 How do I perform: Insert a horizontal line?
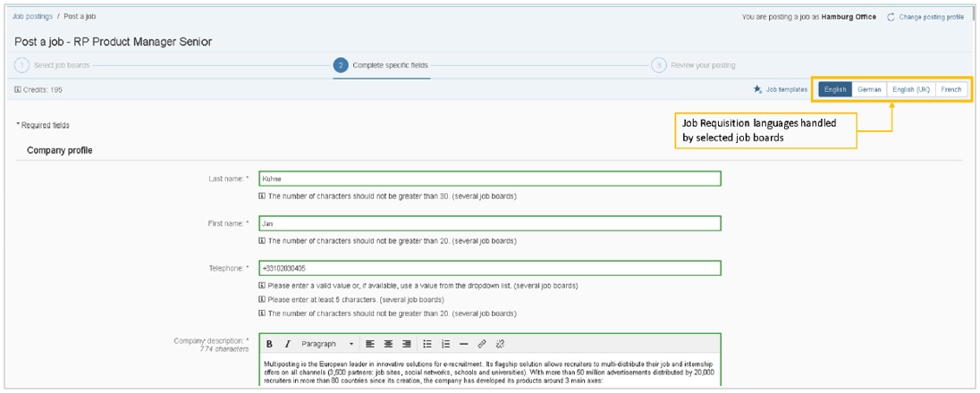464,344
